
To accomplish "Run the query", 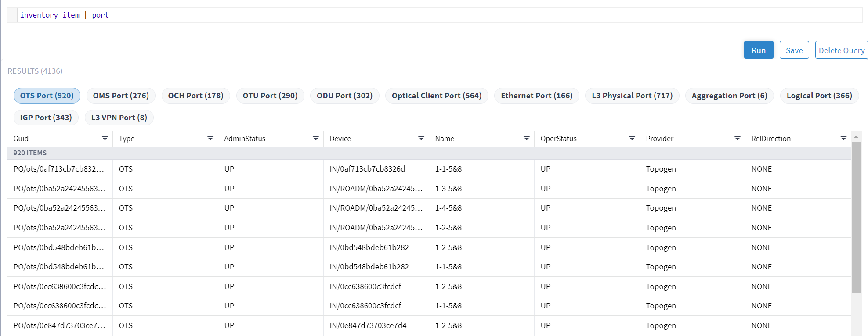I will pos(759,50).
